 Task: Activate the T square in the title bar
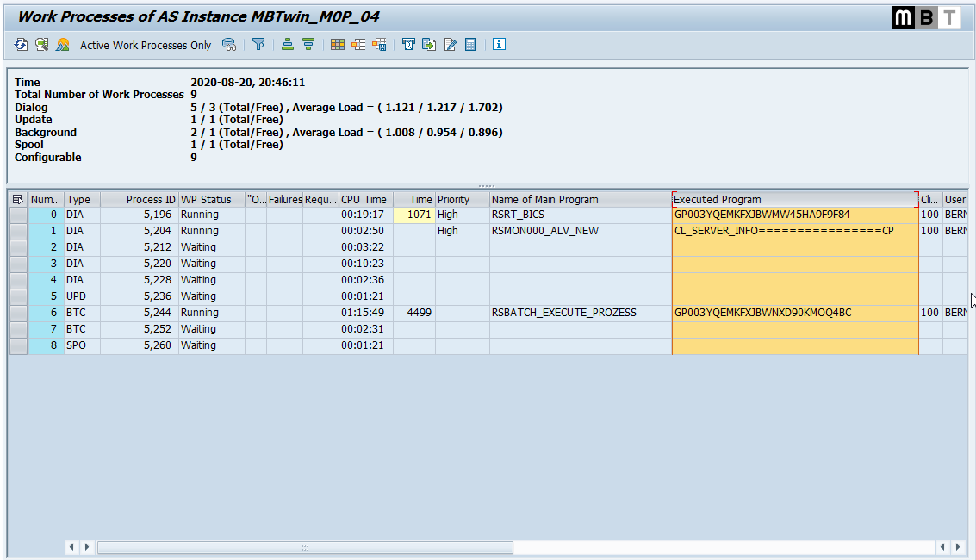click(951, 17)
